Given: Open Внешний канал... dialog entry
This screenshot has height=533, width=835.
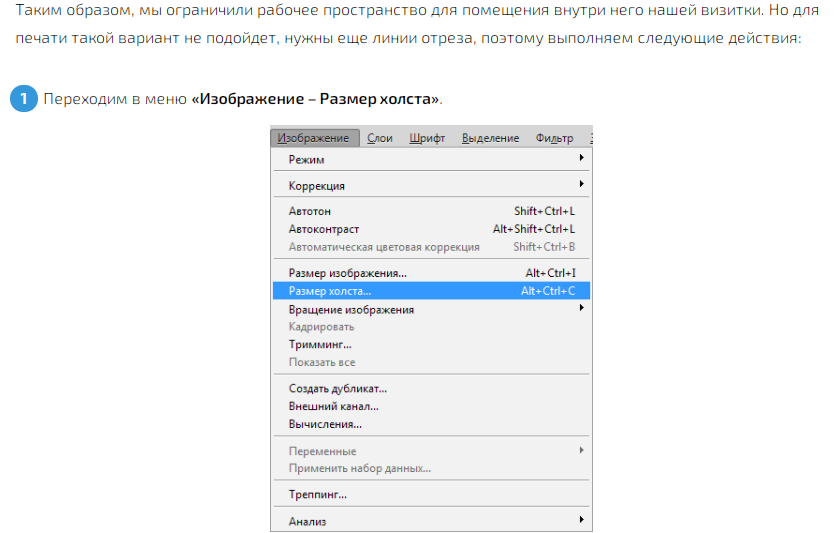Looking at the screenshot, I should tap(334, 406).
